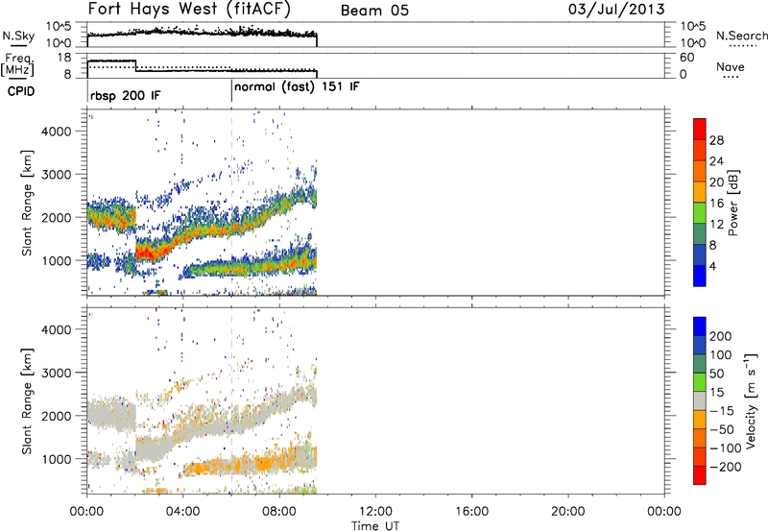Click the "18" frequency axis tick label

64,58
